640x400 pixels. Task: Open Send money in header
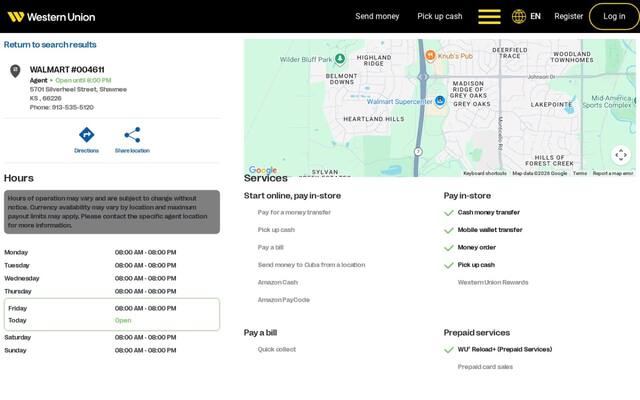(x=377, y=16)
